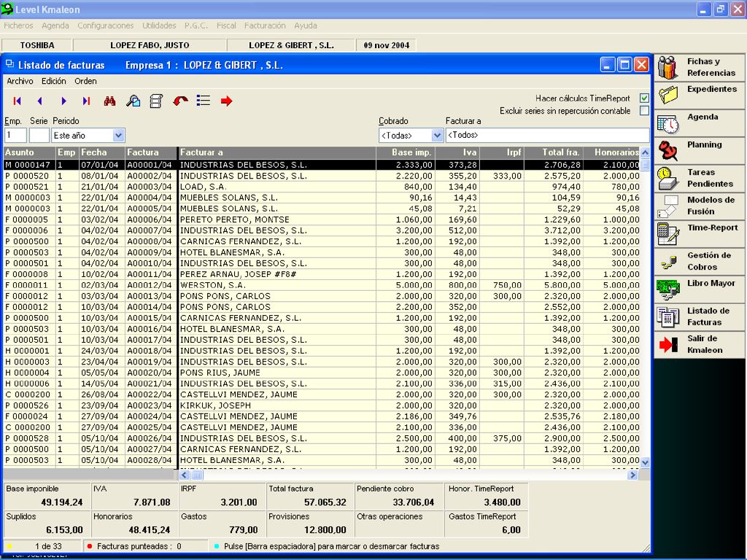The image size is (747, 560).
Task: Click the database stack toolbar icon
Action: (x=156, y=101)
